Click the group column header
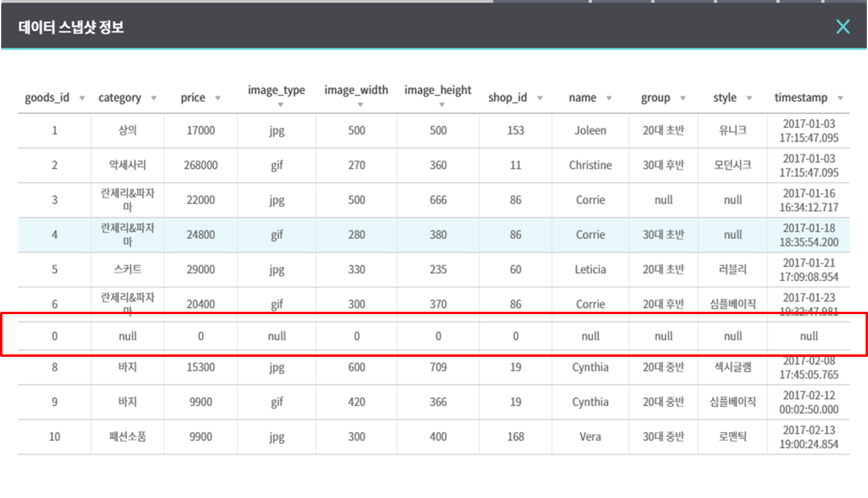The height and width of the screenshot is (498, 868). [656, 98]
